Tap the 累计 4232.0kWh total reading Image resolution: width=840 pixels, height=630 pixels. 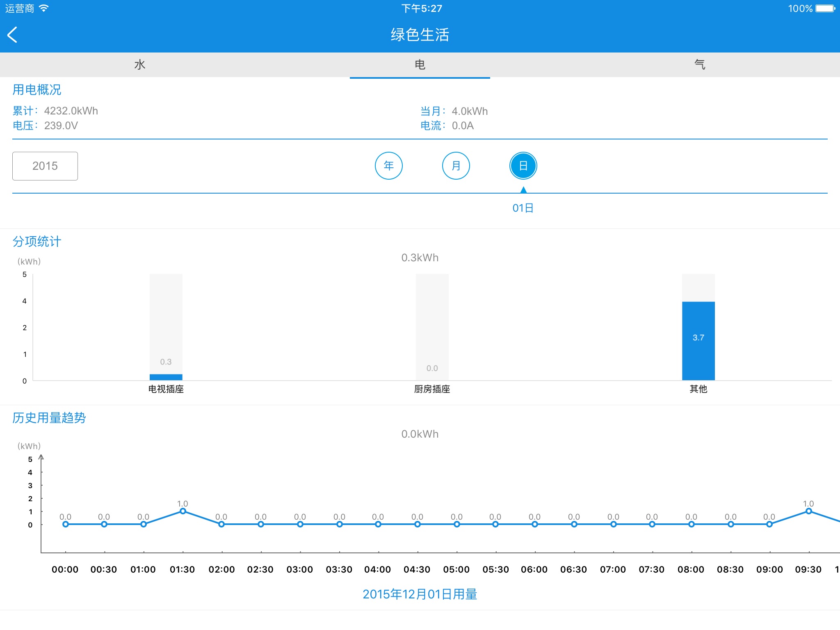tap(55, 111)
